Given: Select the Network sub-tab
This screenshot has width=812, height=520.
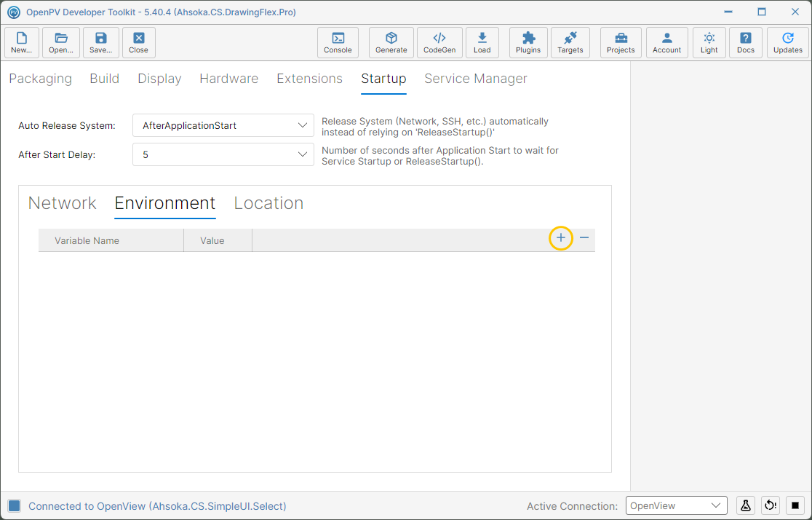Looking at the screenshot, I should (x=62, y=203).
